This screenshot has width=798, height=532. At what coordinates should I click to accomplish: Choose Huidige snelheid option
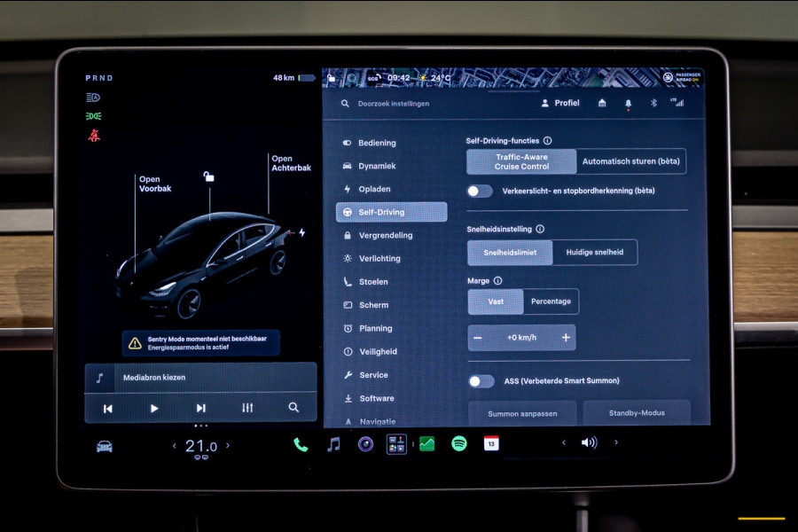click(594, 252)
